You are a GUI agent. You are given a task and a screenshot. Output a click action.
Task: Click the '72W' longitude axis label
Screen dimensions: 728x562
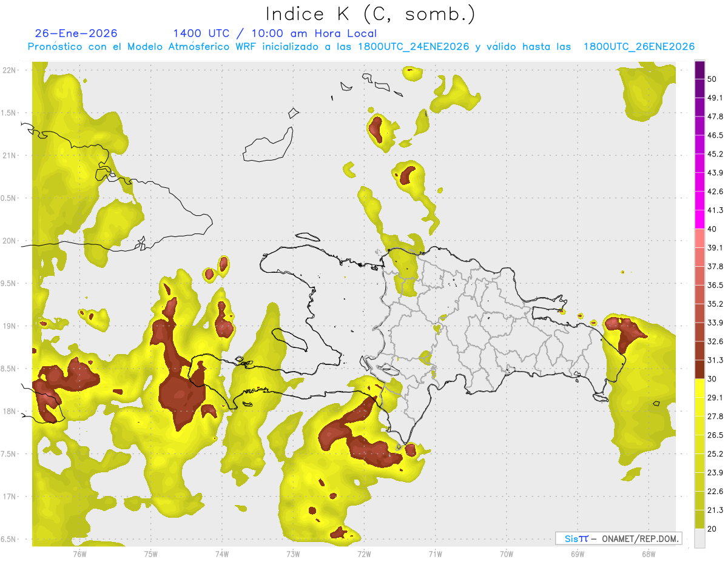[364, 554]
